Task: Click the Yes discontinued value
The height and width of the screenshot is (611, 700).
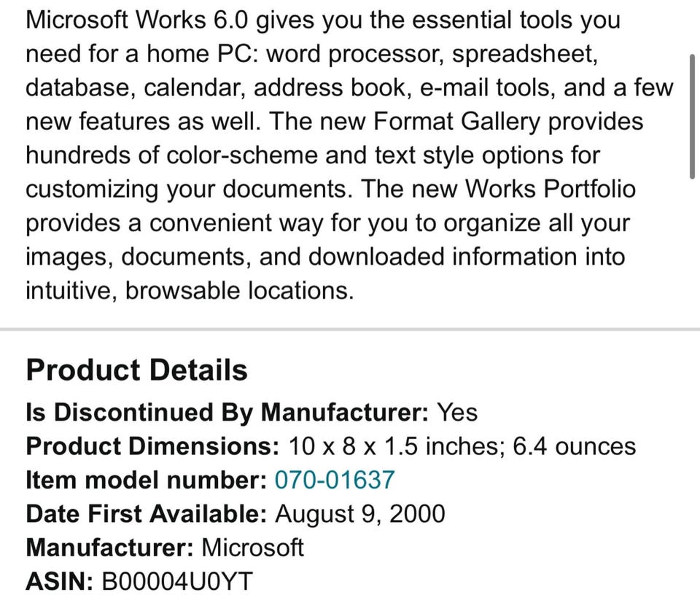Action: click(456, 413)
